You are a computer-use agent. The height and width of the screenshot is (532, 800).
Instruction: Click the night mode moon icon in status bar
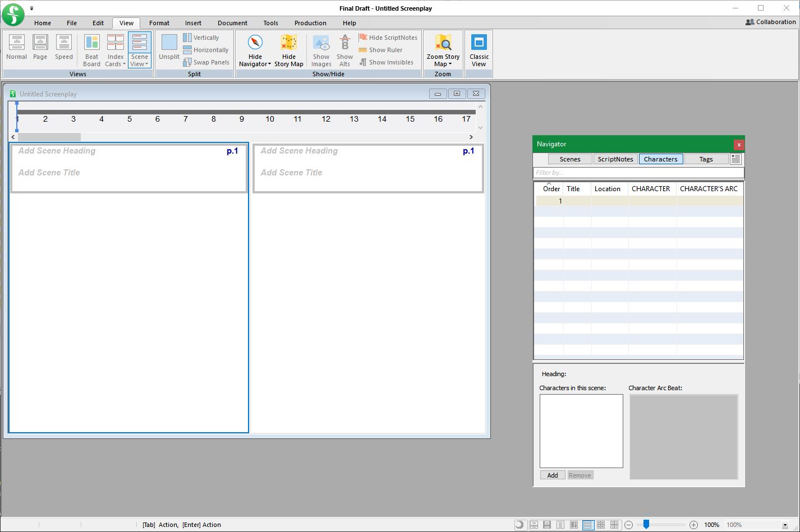520,525
